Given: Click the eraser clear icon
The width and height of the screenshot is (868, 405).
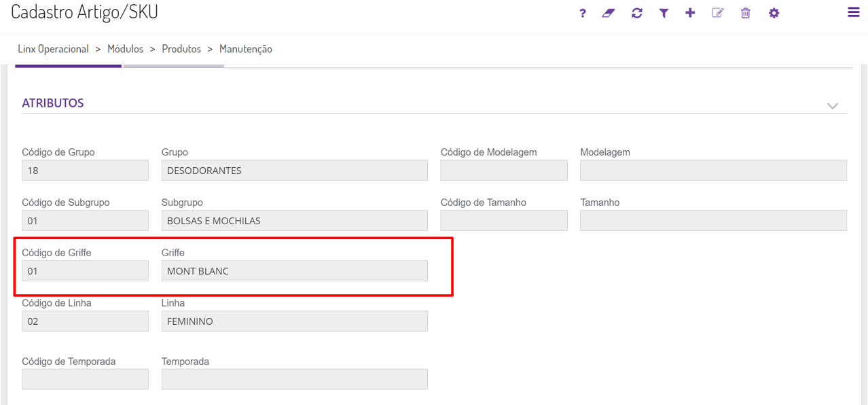Looking at the screenshot, I should pos(609,14).
